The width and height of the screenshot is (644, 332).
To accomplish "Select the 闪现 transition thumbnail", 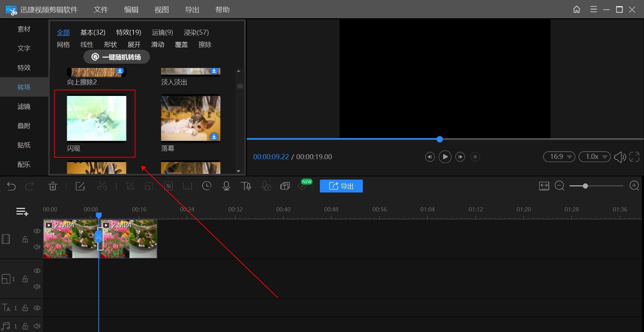I will tap(97, 118).
